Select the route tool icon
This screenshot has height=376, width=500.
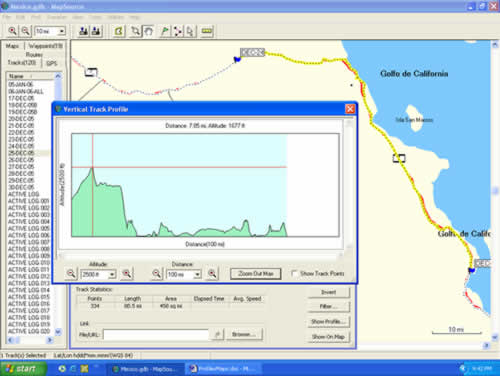(177, 31)
